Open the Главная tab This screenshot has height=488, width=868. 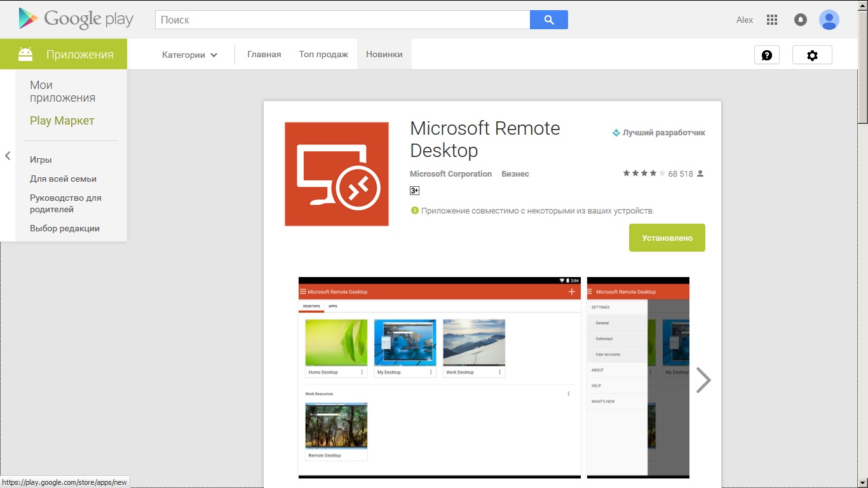click(x=264, y=55)
